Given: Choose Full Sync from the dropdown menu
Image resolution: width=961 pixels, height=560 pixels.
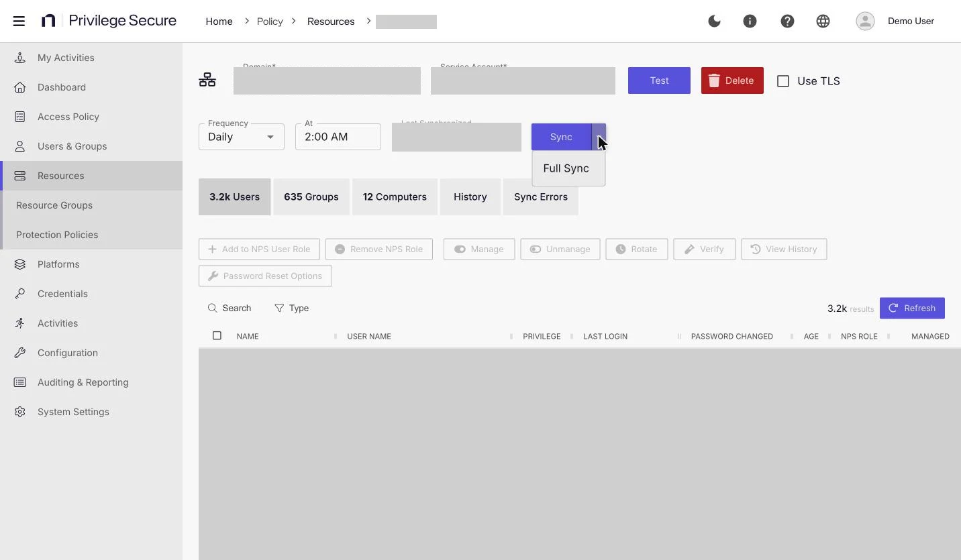Looking at the screenshot, I should [568, 168].
